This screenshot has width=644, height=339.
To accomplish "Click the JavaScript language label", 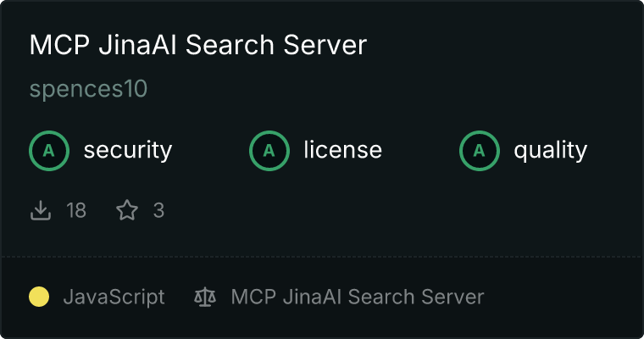I will [114, 297].
